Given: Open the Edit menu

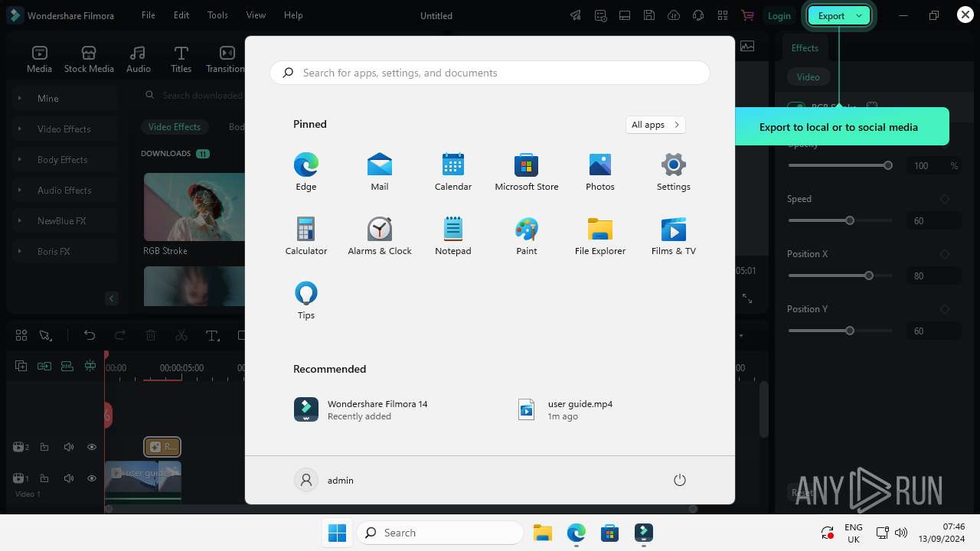Looking at the screenshot, I should click(x=181, y=15).
